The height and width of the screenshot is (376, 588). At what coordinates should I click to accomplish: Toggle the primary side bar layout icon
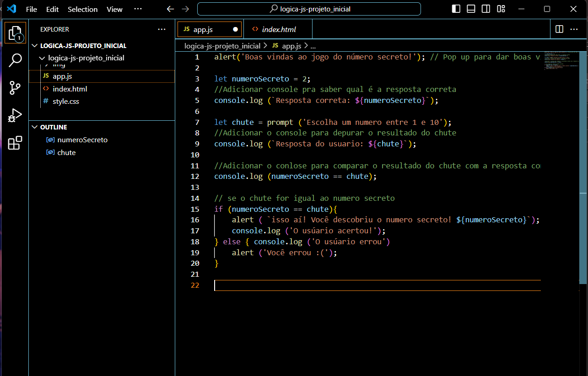pyautogui.click(x=456, y=9)
